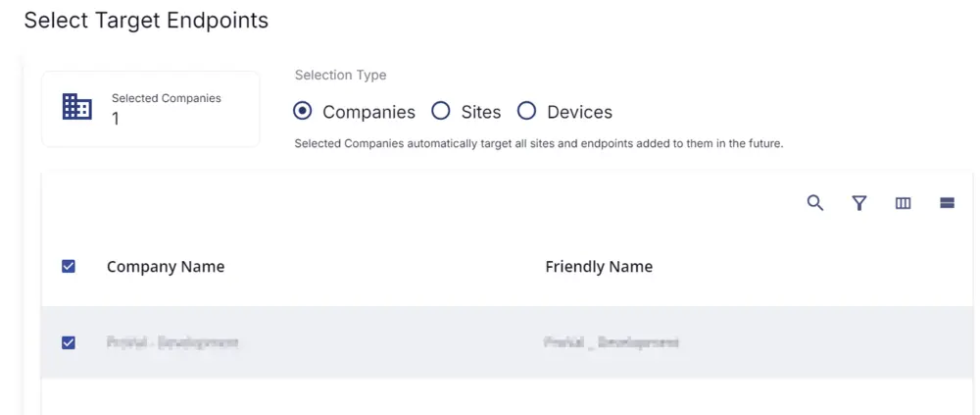This screenshot has height=415, width=980.
Task: Click the Select Target Endpoints heading
Action: (x=146, y=20)
